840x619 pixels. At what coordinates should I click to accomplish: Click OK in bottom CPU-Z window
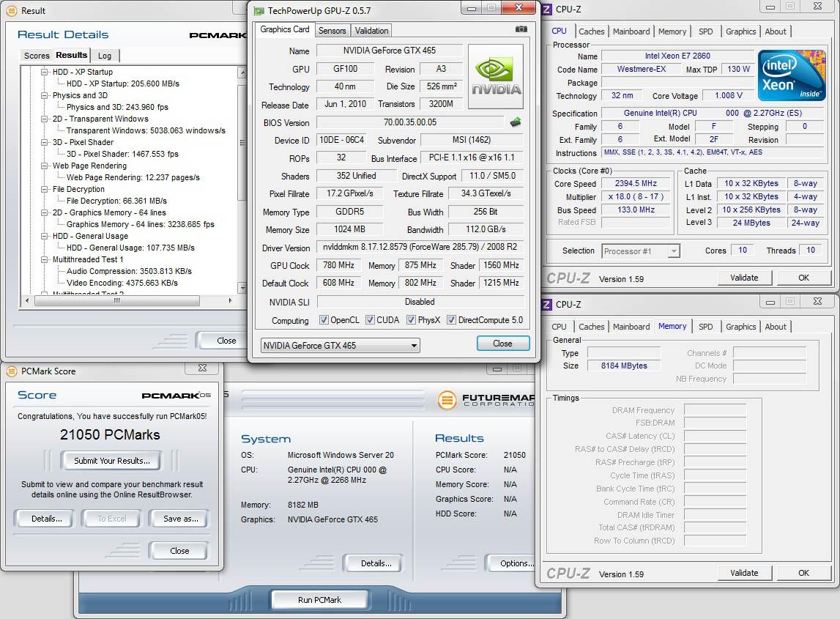(x=803, y=573)
